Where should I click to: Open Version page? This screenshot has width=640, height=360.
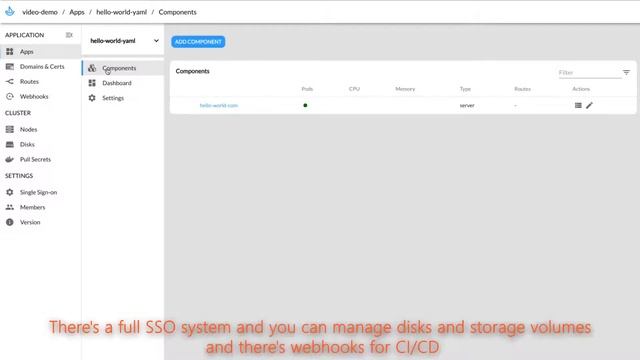40,222
